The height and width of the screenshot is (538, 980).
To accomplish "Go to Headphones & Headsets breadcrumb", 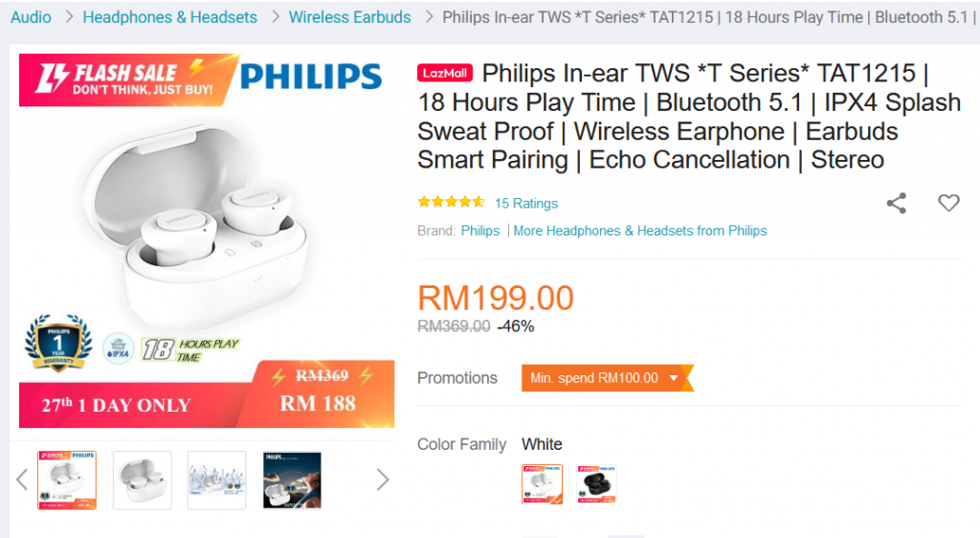I will point(170,17).
